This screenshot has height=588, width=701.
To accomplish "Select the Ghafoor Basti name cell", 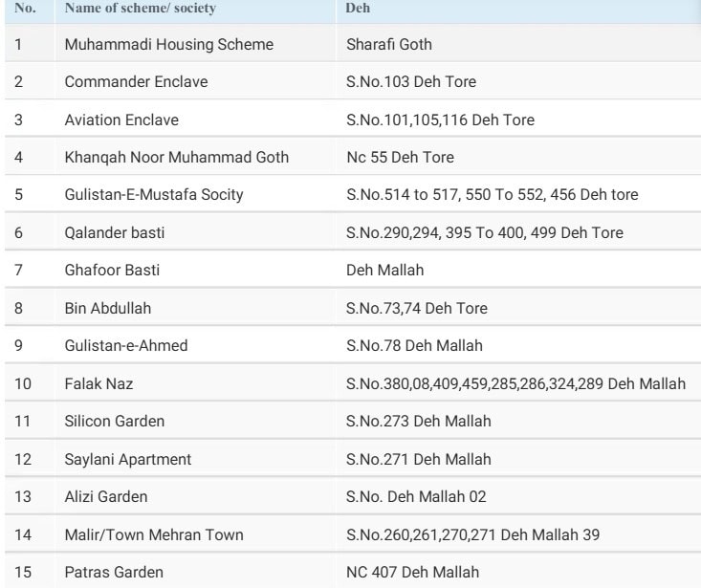I will point(112,271).
